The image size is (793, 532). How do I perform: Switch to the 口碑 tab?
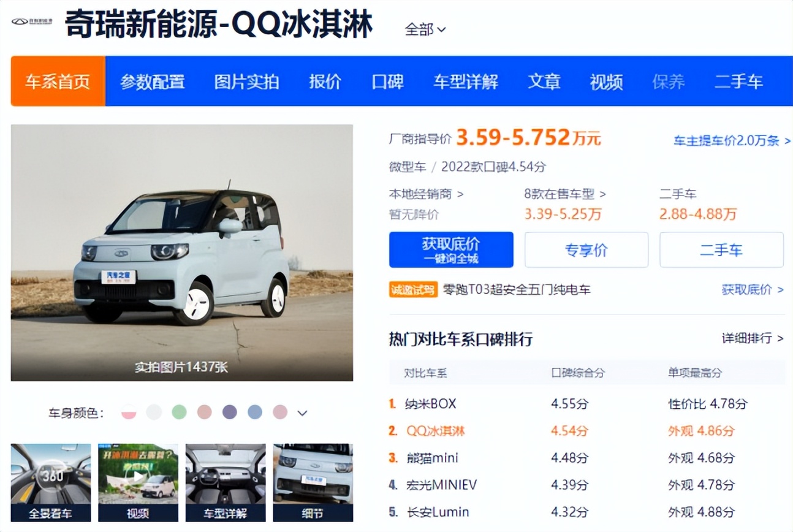click(387, 82)
